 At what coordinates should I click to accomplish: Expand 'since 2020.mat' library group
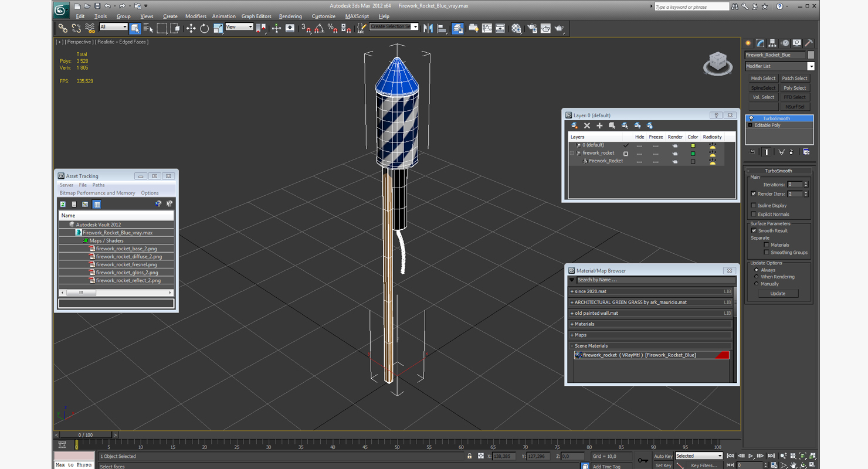(x=572, y=291)
